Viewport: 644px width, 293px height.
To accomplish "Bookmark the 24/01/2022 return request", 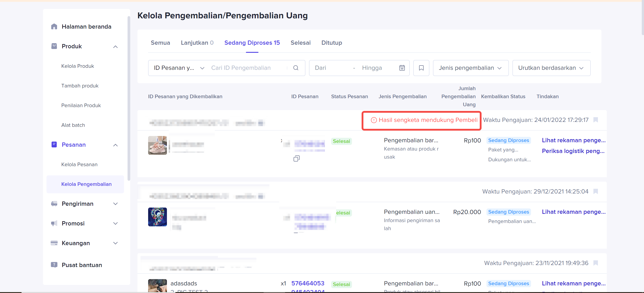I will (595, 120).
